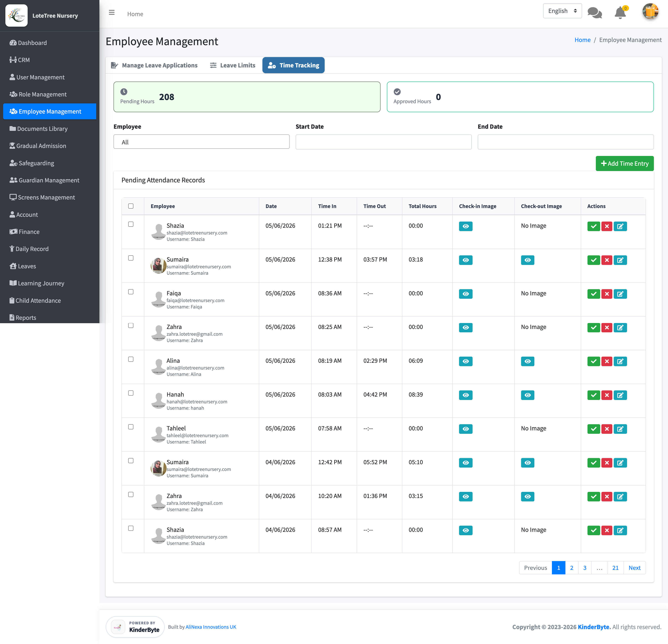Select Alina's row checkbox

pos(131,359)
